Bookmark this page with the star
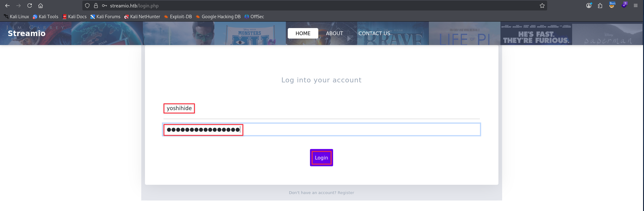Image resolution: width=644 pixels, height=211 pixels. 542,6
